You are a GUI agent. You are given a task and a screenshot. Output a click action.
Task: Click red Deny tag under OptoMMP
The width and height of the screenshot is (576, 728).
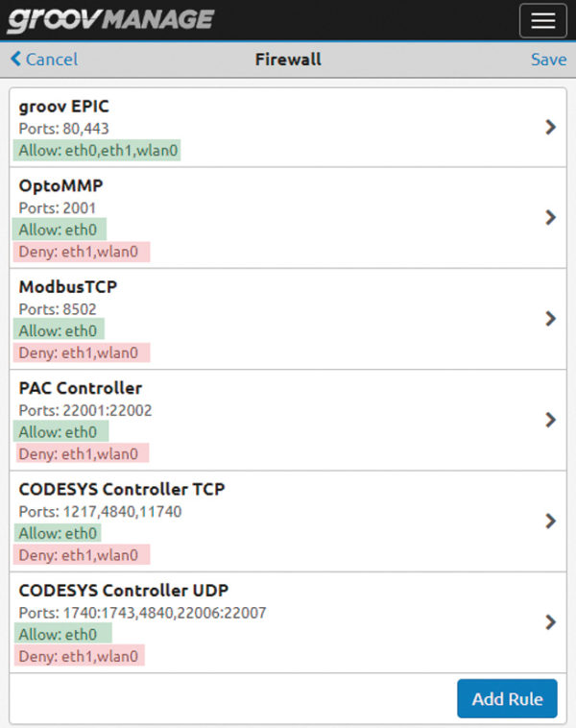click(x=82, y=252)
